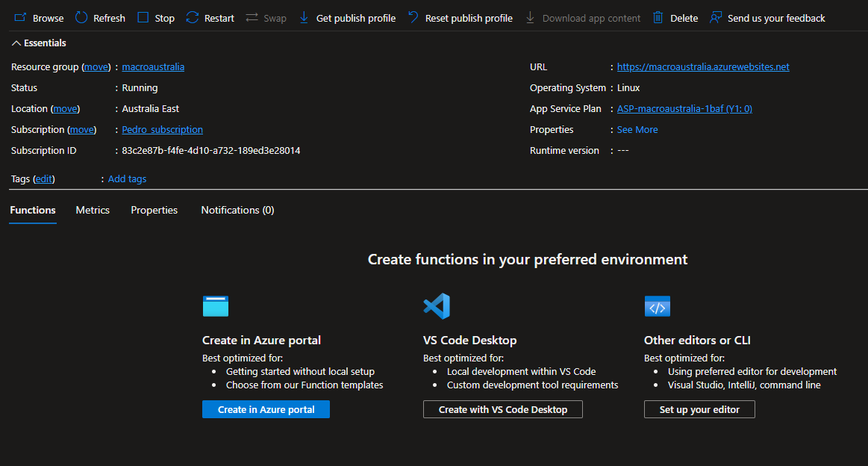The image size is (868, 466).
Task: Click 'Create functions in your preferred environment' heading
Action: pos(528,260)
